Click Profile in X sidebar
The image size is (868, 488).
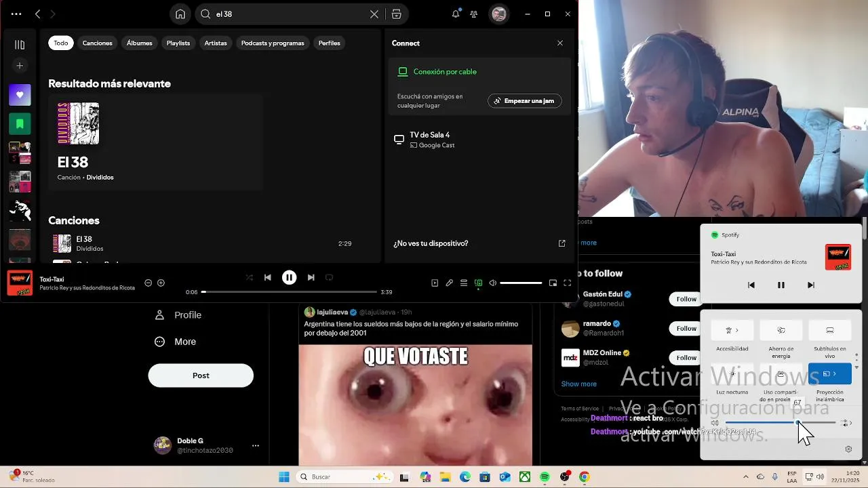pos(178,315)
